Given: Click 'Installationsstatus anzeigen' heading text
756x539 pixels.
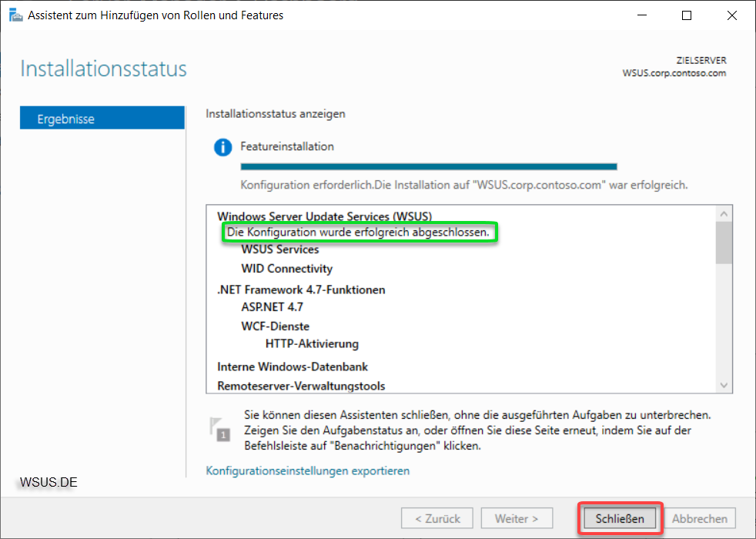Looking at the screenshot, I should [x=276, y=114].
